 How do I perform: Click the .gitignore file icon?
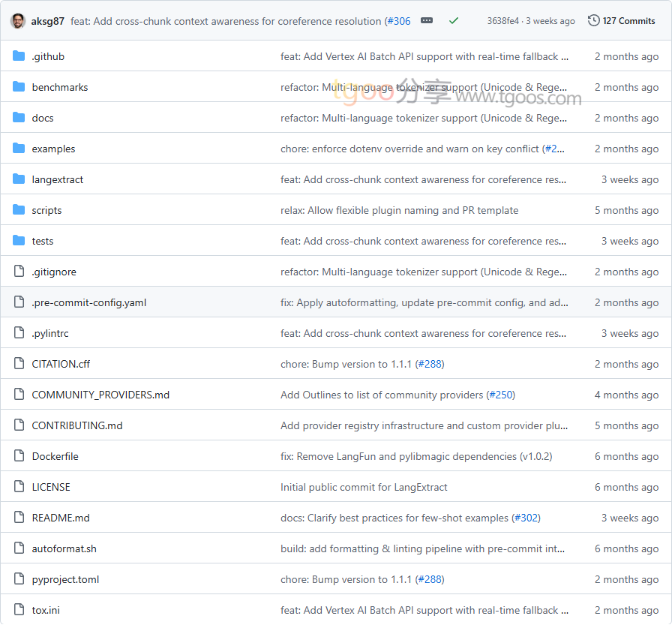click(19, 272)
